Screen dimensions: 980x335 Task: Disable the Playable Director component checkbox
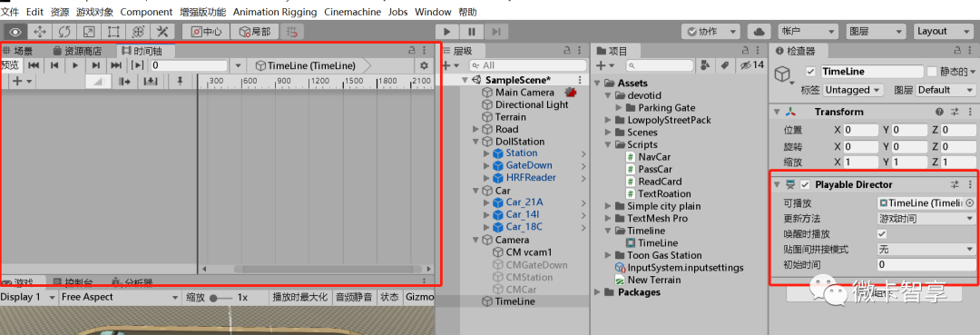click(805, 184)
